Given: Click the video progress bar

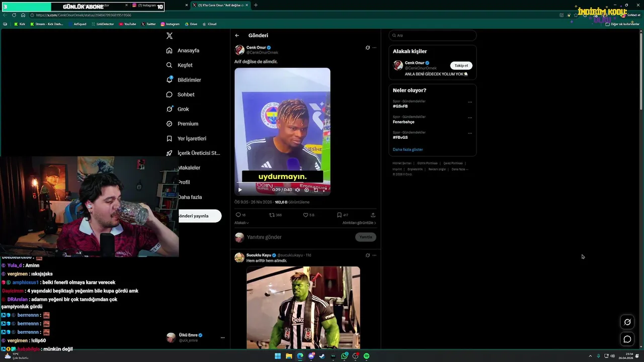Looking at the screenshot, I should (x=282, y=183).
